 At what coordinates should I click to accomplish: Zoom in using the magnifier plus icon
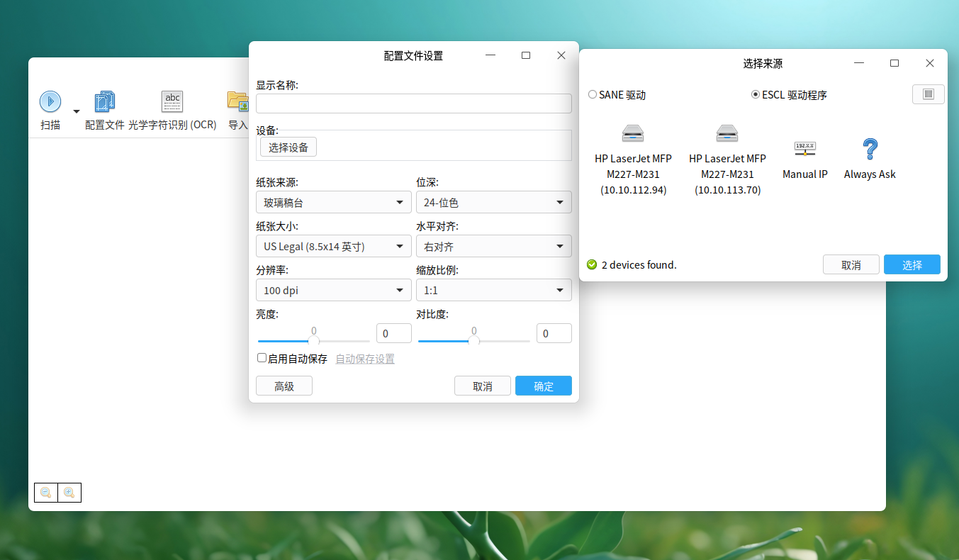click(69, 492)
